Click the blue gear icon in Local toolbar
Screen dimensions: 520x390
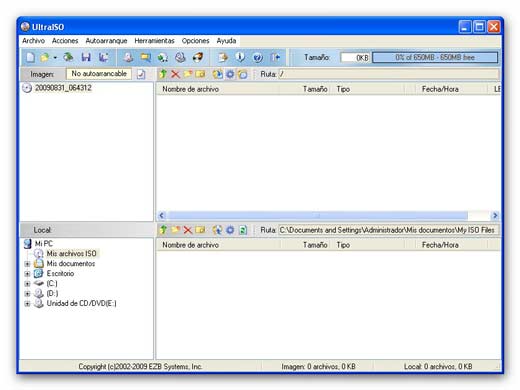(x=230, y=230)
